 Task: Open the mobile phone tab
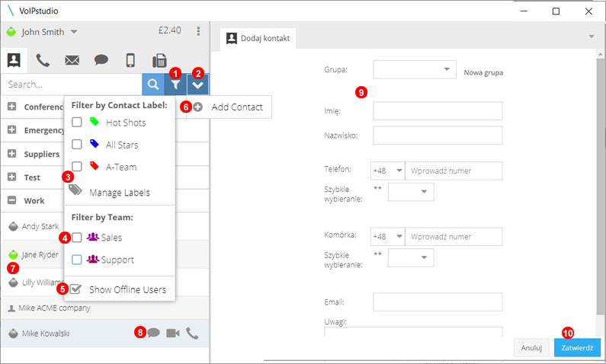[130, 60]
